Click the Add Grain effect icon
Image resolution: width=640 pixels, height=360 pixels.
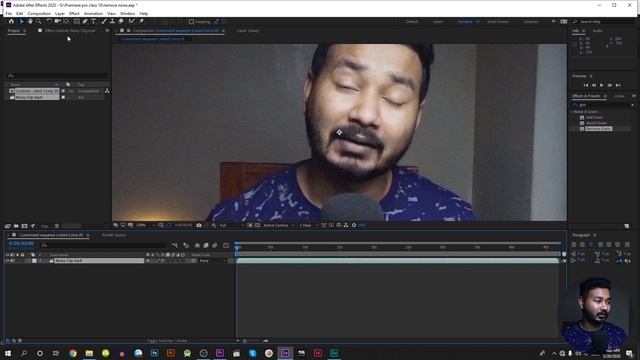click(582, 118)
